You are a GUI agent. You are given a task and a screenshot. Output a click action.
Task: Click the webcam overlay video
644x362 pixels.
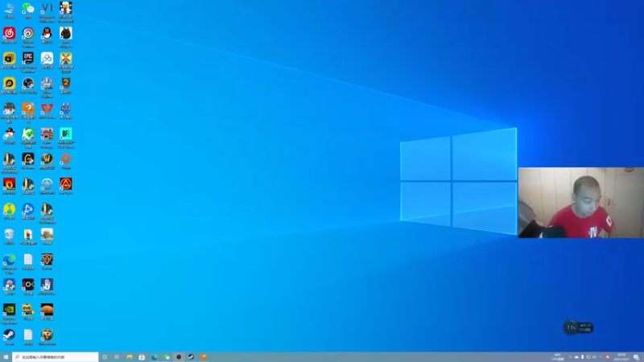(x=580, y=203)
